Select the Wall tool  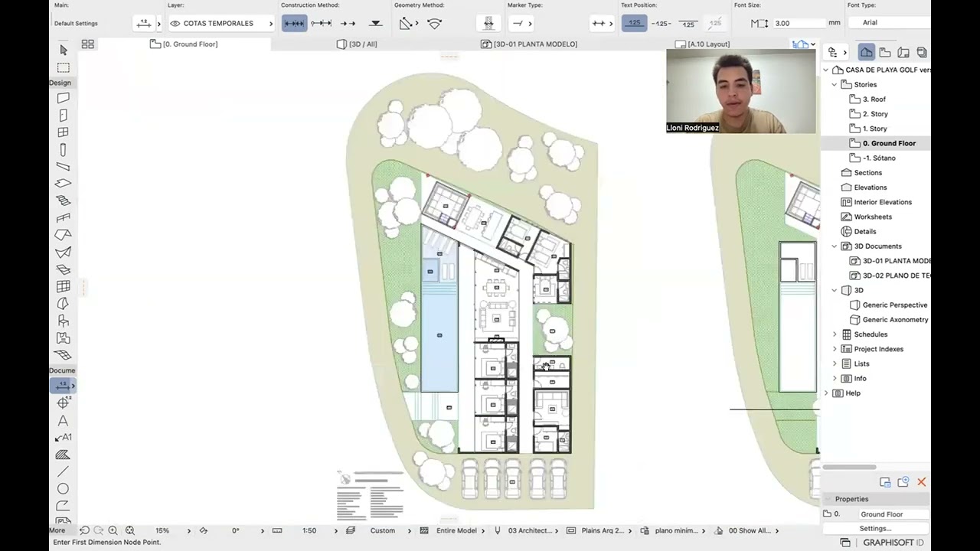click(64, 98)
